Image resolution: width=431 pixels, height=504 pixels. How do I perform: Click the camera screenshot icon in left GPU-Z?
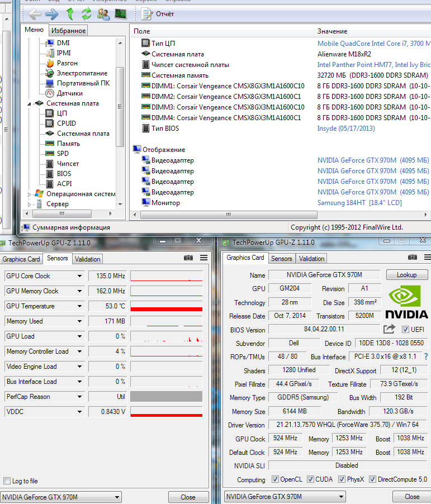(x=188, y=258)
